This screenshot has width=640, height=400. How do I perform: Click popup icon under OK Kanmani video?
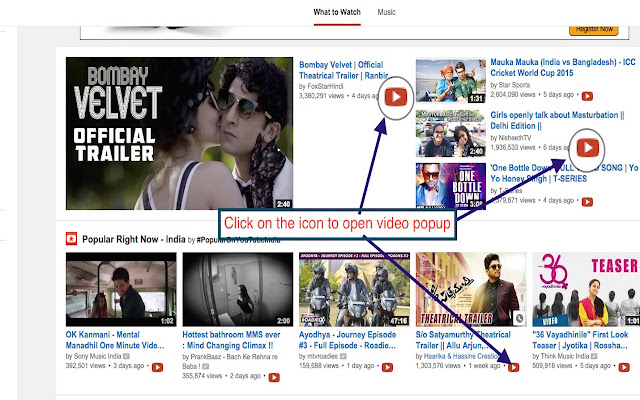(157, 367)
